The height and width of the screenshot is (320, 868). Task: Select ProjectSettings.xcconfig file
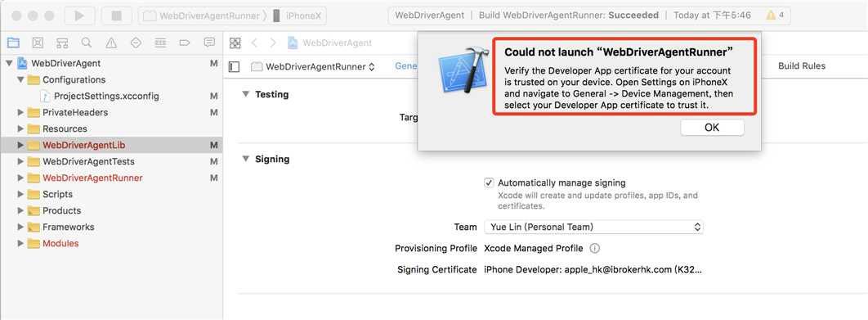coord(106,96)
